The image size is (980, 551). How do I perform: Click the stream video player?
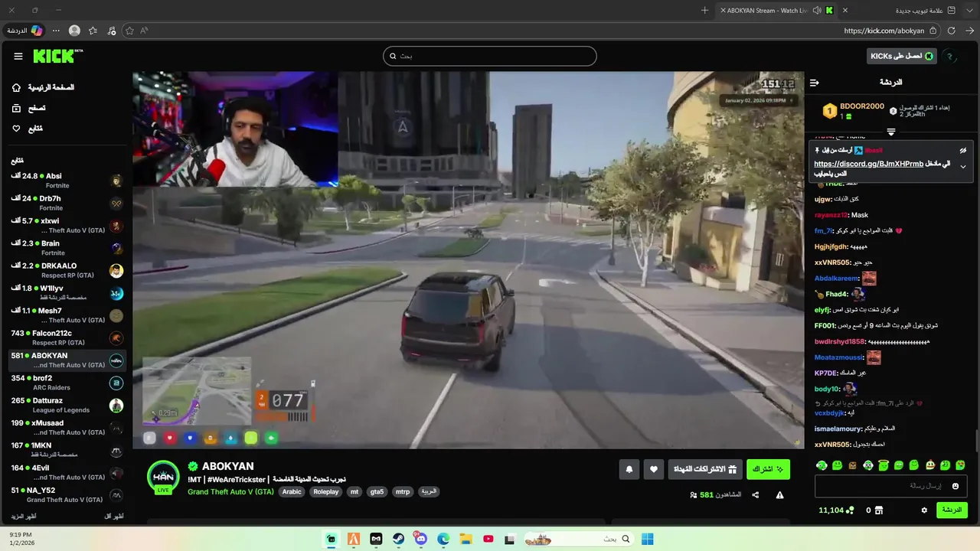pyautogui.click(x=468, y=260)
